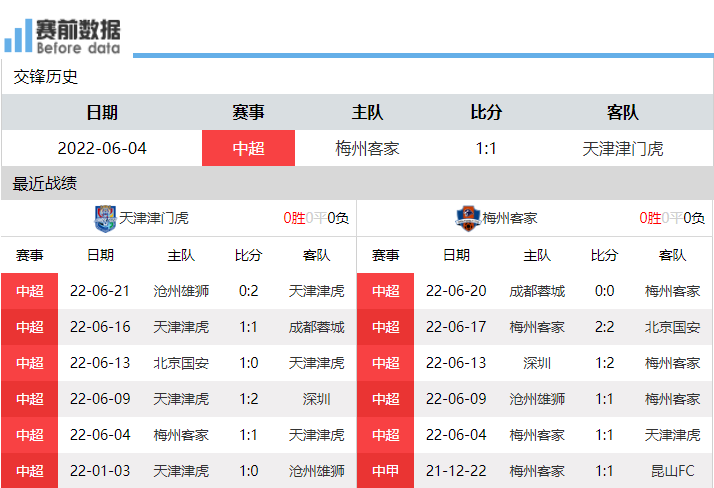
Task: Click 梅州客家 home team in Tianjin 22-06-04 row
Action: click(x=181, y=435)
